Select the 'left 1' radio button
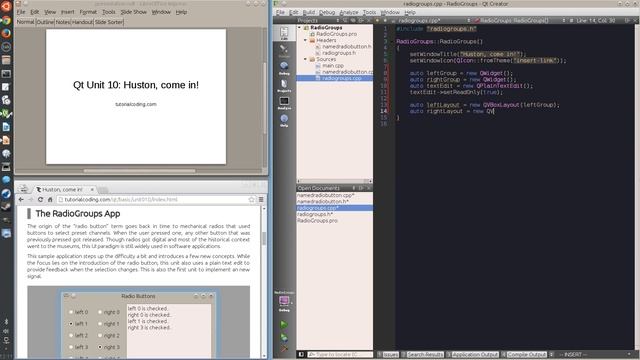 coord(71,324)
